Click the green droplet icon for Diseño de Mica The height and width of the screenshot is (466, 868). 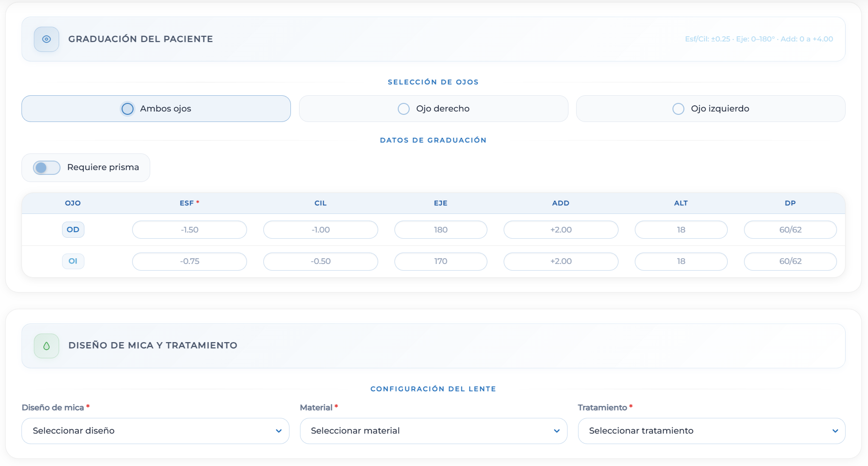tap(46, 346)
